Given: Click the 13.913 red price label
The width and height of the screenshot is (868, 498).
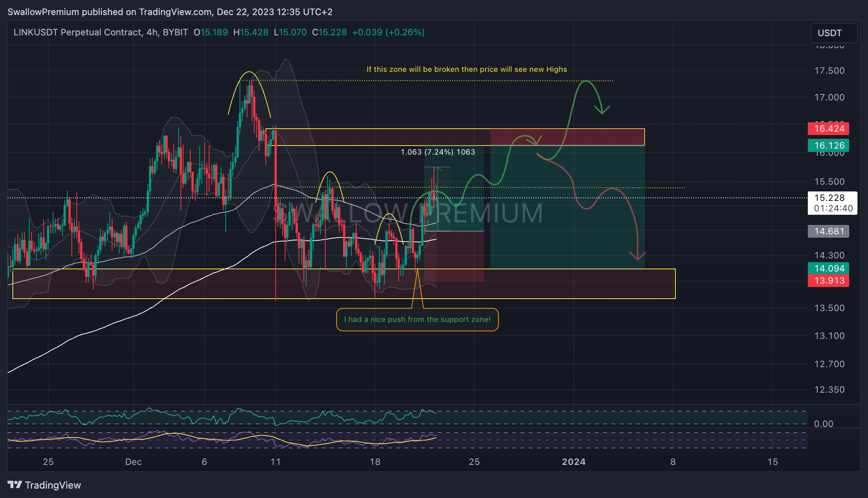Looking at the screenshot, I should (x=829, y=281).
